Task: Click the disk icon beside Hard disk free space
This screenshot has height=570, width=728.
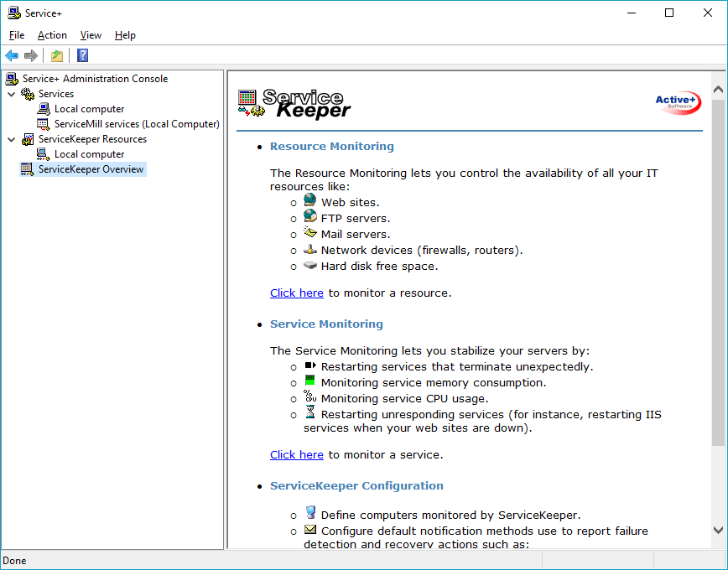Action: click(310, 265)
